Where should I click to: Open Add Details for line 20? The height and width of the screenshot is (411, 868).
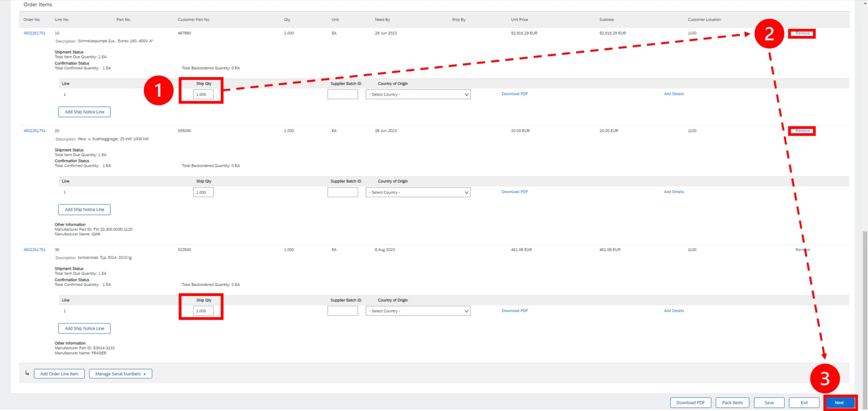[x=674, y=192]
